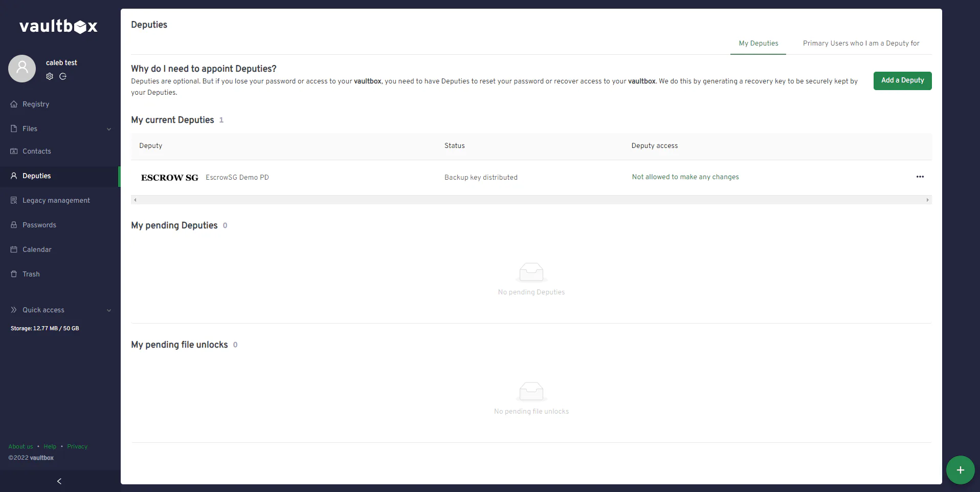
Task: Click the Trash bin icon
Action: click(14, 274)
